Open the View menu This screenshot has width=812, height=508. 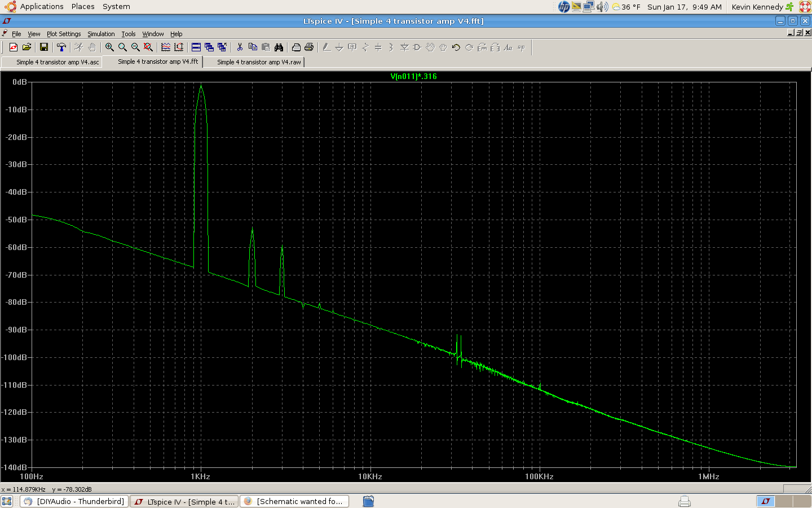[x=34, y=34]
